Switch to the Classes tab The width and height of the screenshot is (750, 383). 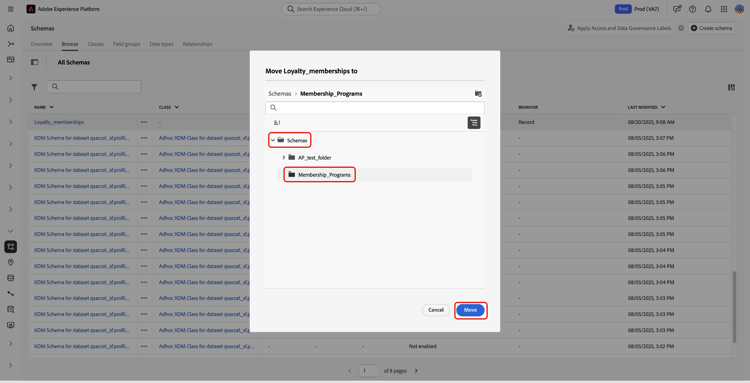coord(96,44)
